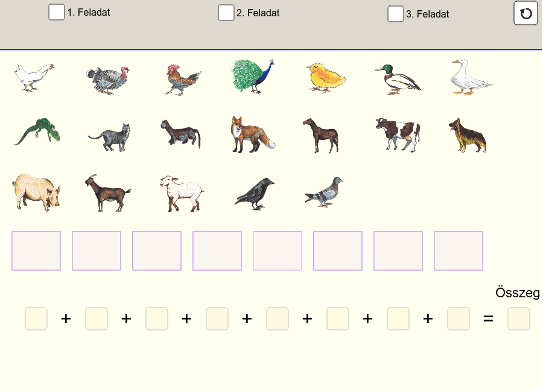Viewport: 543px width, 392px height.
Task: Select the pink pig picture
Action: (36, 192)
